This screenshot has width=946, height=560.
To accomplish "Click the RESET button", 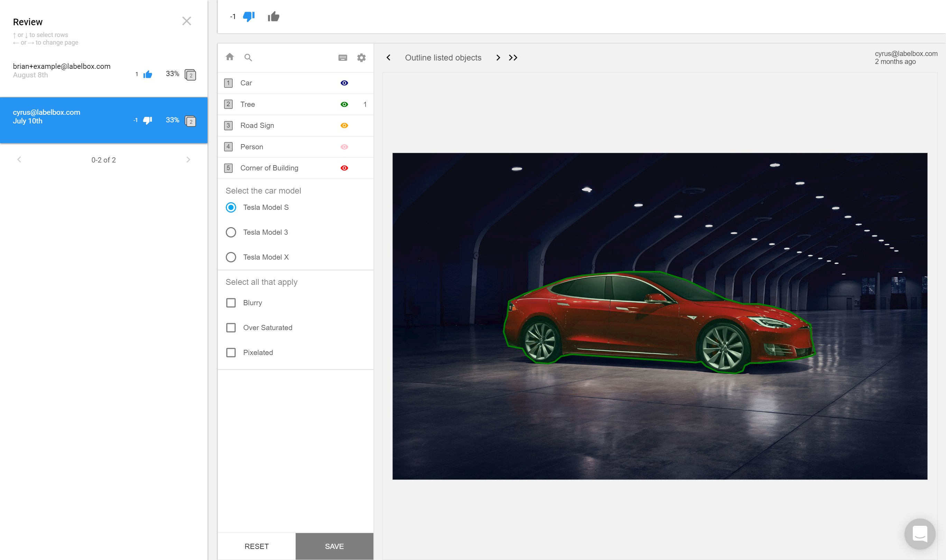I will [x=257, y=546].
